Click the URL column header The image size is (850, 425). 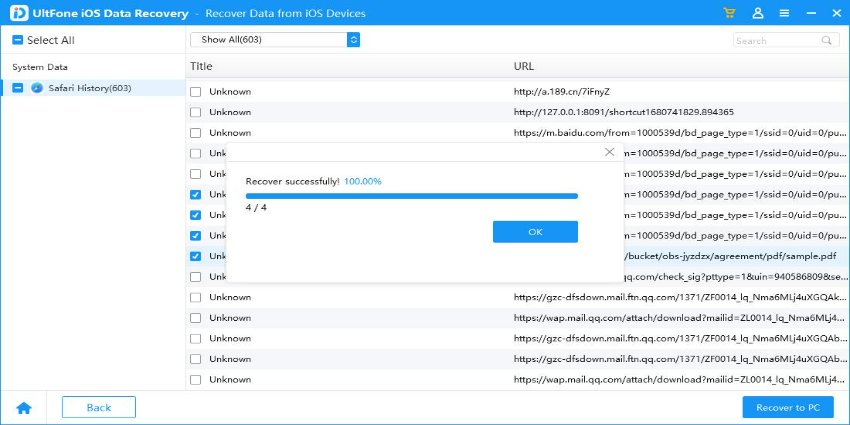523,66
